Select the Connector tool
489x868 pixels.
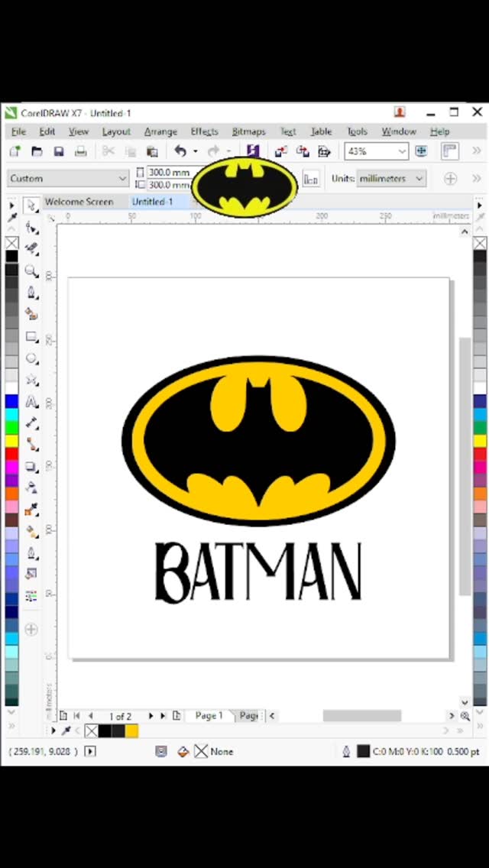[x=31, y=445]
